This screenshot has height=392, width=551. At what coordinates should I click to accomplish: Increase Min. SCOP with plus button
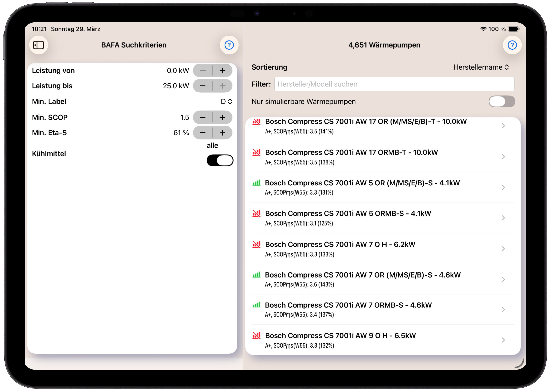pos(222,118)
